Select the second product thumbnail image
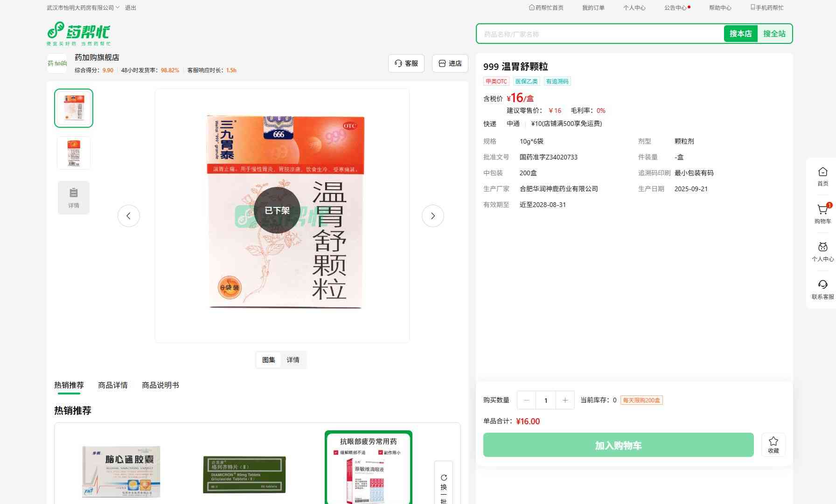This screenshot has height=504, width=836. pos(74,152)
